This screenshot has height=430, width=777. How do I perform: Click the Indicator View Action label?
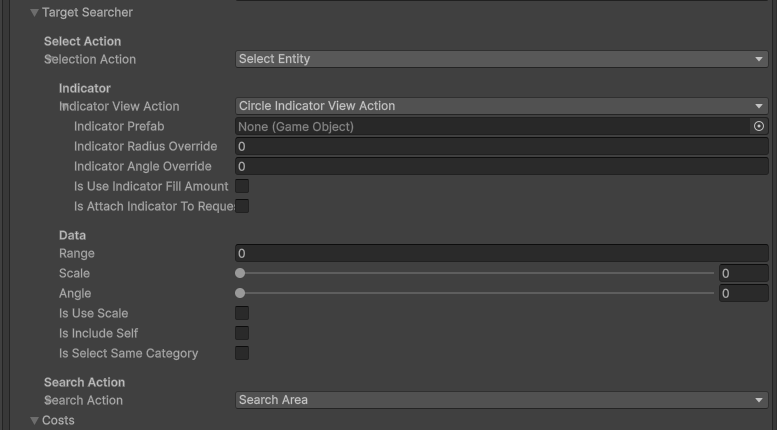(x=120, y=106)
